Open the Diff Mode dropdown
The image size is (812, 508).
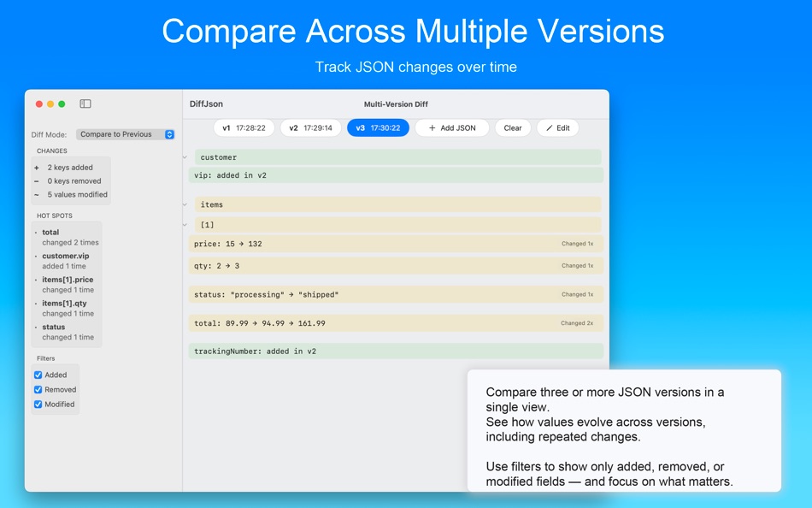click(126, 134)
